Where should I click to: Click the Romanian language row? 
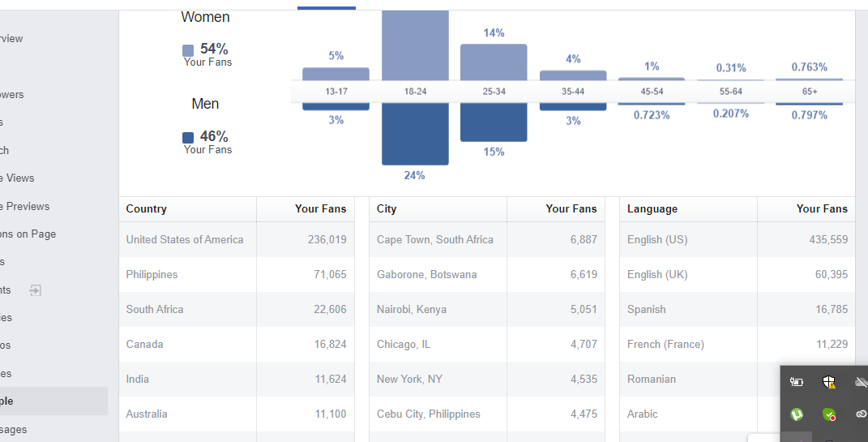coord(700,380)
